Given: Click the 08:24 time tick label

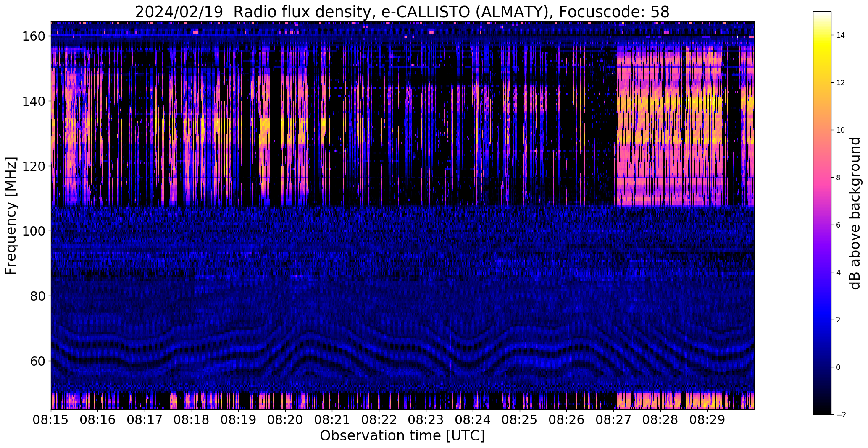Looking at the screenshot, I should point(473,419).
